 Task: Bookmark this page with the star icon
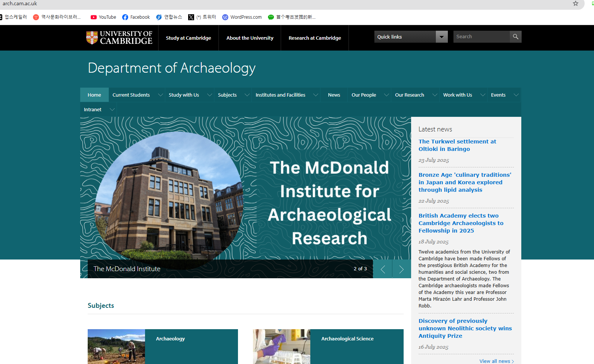[x=576, y=3]
